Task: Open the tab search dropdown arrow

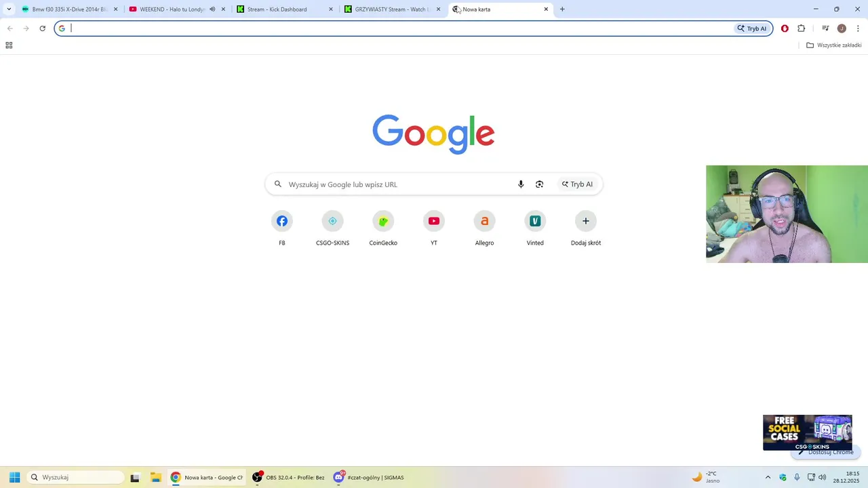Action: (9, 9)
